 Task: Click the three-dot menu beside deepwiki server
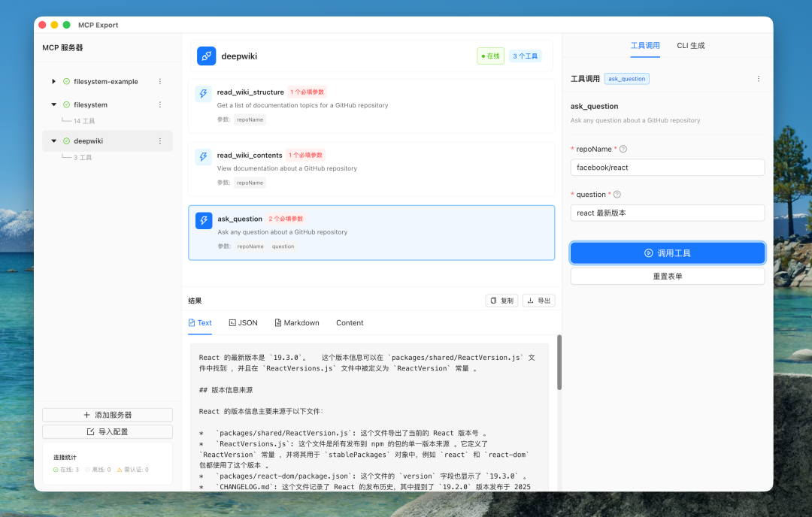tap(159, 141)
